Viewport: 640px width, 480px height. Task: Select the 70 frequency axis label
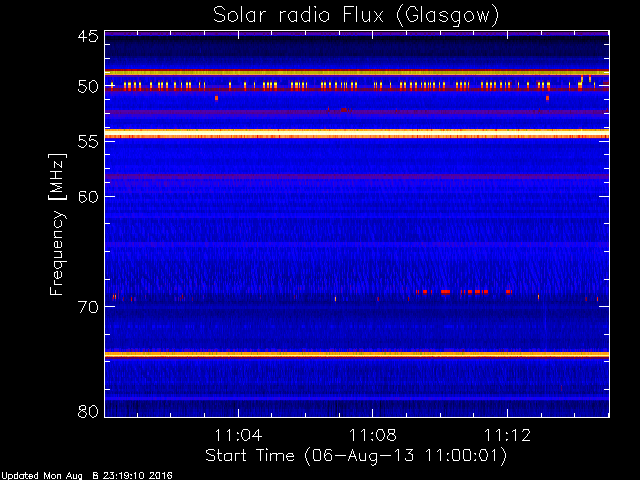tap(88, 307)
